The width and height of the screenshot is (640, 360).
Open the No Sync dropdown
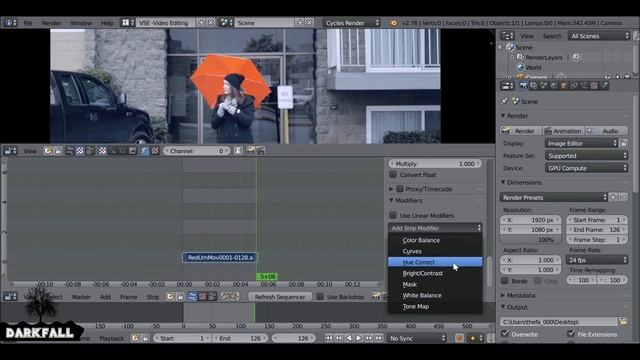(417, 338)
